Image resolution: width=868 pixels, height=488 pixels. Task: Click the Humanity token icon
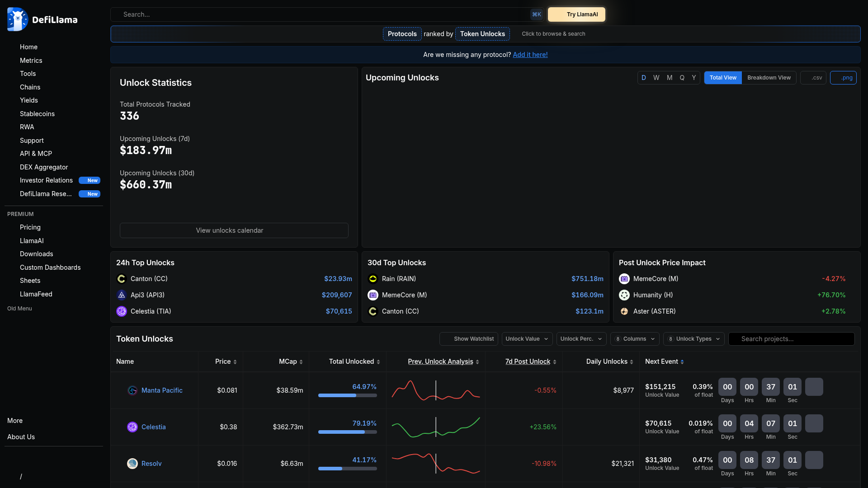pyautogui.click(x=624, y=295)
